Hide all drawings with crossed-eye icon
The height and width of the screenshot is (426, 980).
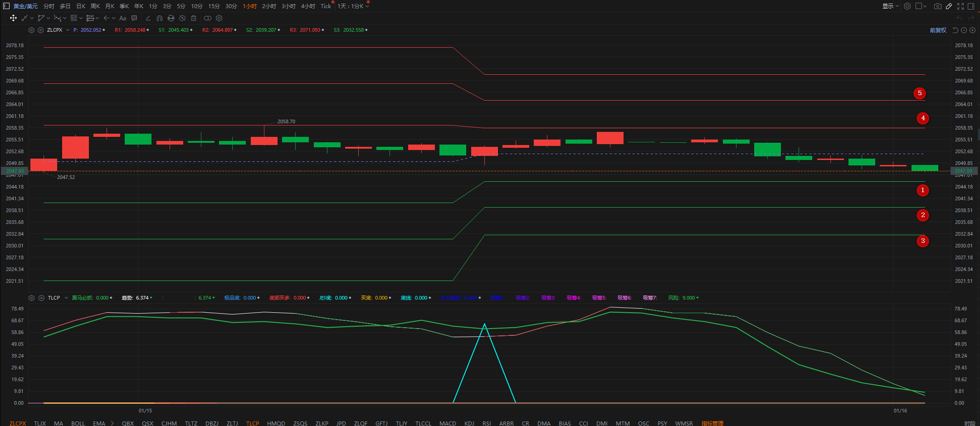coord(182,18)
